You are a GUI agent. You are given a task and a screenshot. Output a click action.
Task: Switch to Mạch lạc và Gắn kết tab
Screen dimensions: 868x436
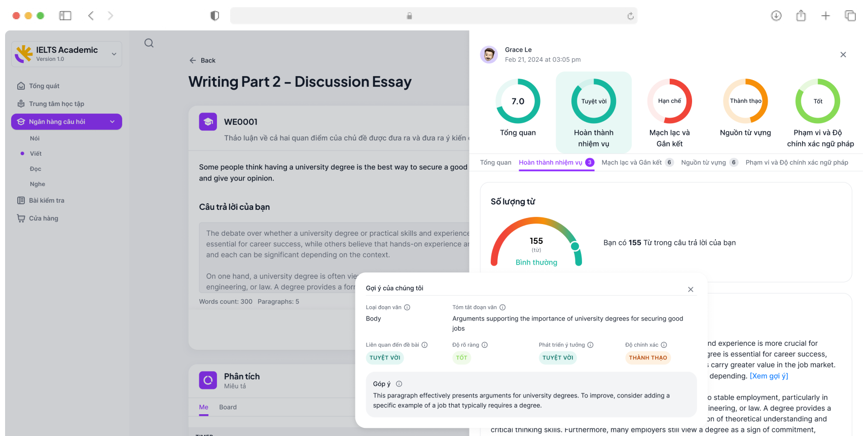(637, 162)
